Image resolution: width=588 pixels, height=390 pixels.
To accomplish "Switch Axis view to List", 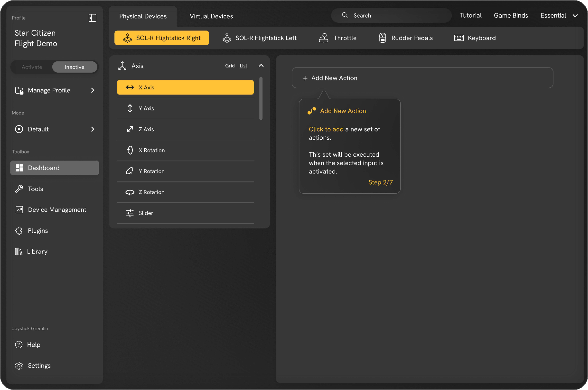I will click(243, 66).
